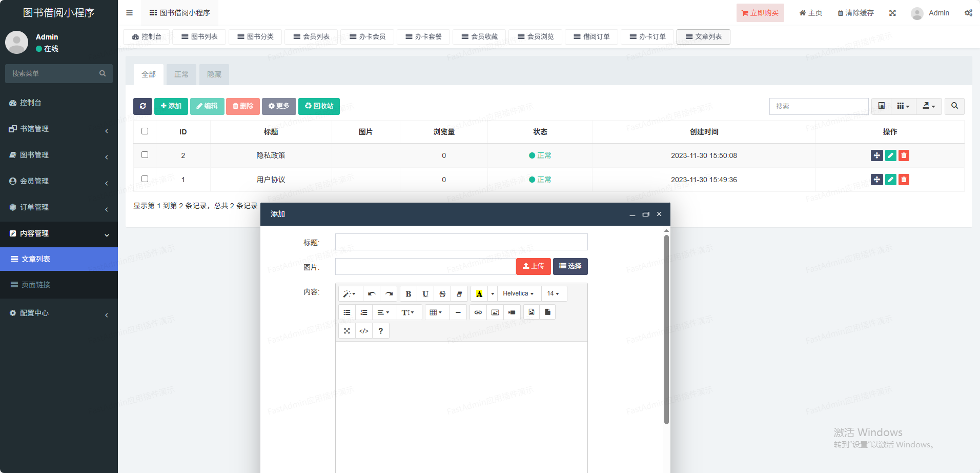
Task: Check the checkbox for 隐私政策 row
Action: coord(145,155)
